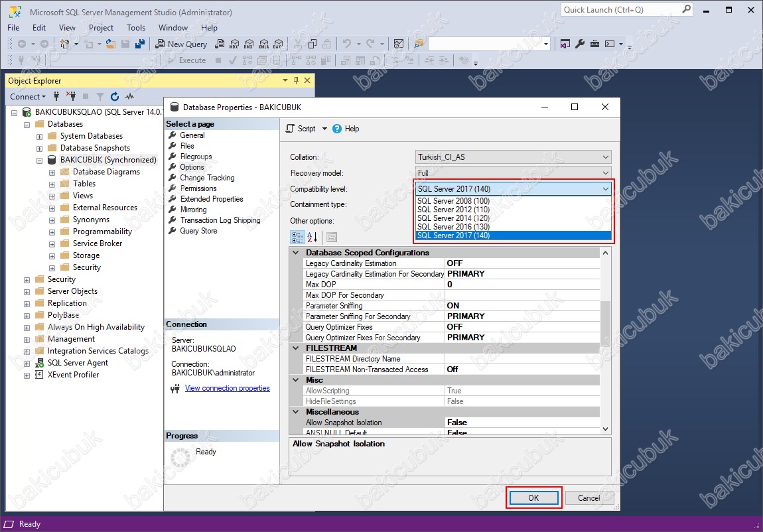Open the Toolbox briefcase icon
This screenshot has height=532, width=763.
pos(594,44)
